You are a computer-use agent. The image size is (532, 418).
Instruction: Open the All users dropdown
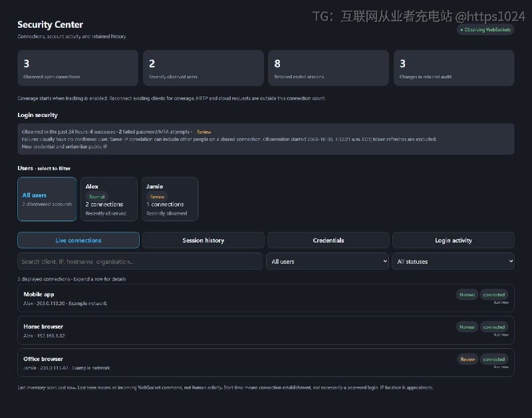pos(327,261)
